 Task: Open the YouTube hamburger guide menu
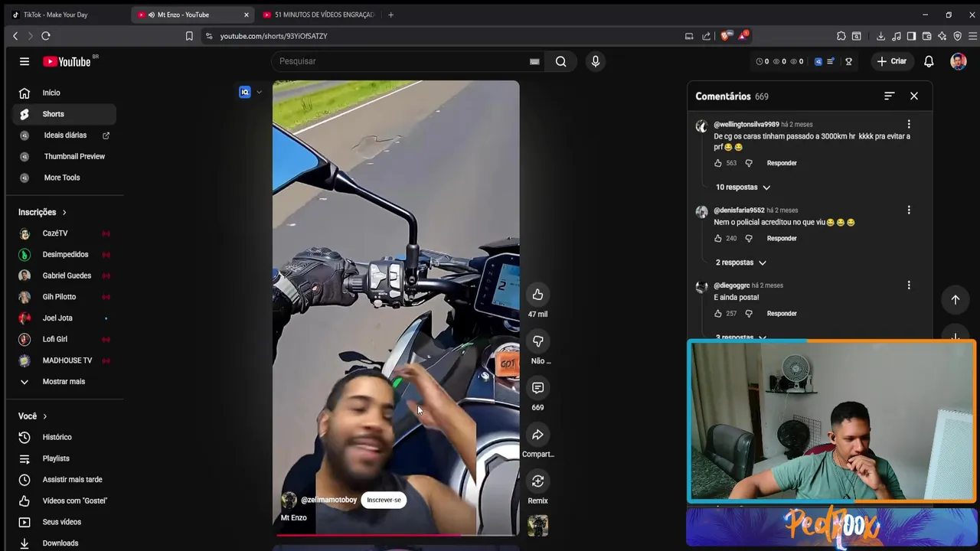[x=24, y=61]
